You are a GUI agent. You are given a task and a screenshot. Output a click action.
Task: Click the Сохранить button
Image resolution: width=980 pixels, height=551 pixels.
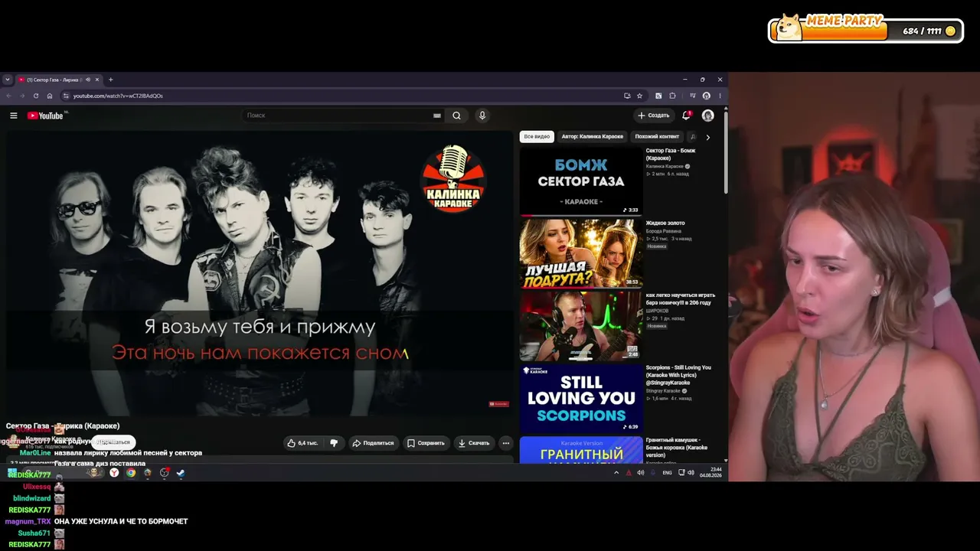426,443
